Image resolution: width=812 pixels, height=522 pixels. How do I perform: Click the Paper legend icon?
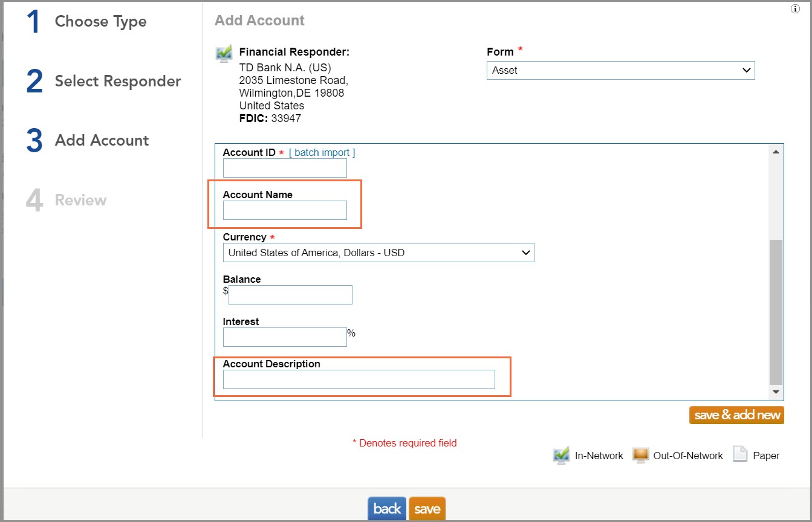click(x=740, y=454)
